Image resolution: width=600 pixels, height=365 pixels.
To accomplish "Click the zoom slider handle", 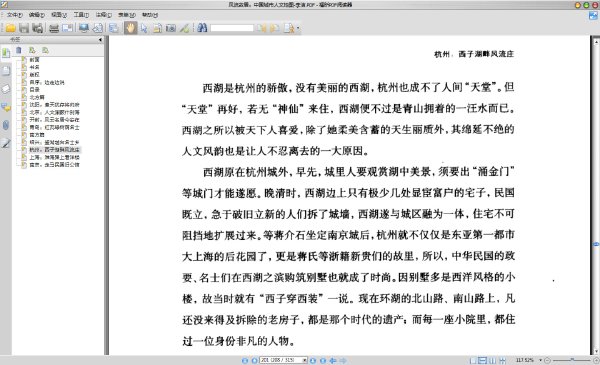I will tap(572, 360).
